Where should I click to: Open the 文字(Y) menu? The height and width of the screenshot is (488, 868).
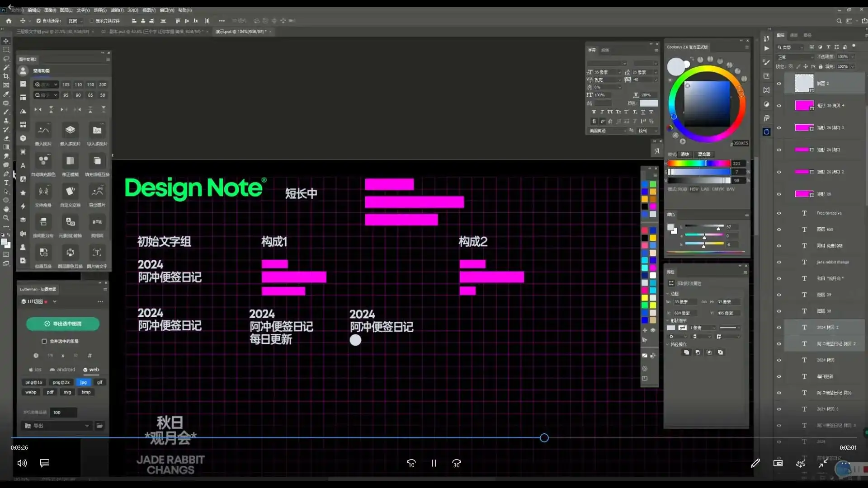[x=83, y=10]
